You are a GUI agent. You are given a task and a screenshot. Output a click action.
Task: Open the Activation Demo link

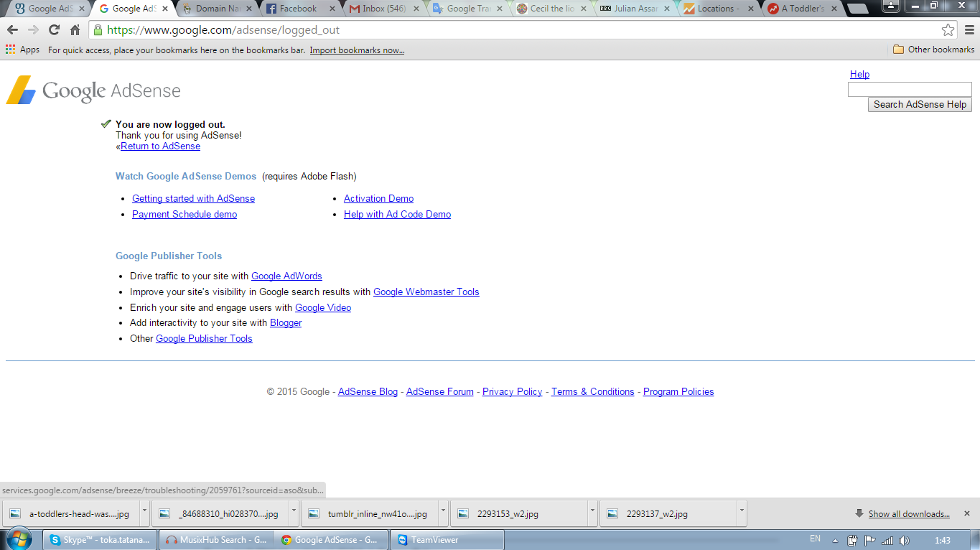[378, 198]
